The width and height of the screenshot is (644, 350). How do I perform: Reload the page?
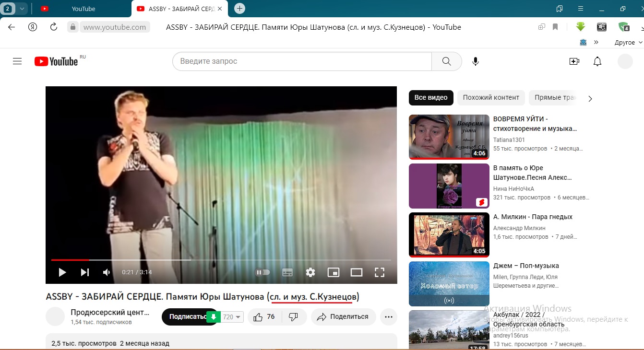tap(54, 27)
